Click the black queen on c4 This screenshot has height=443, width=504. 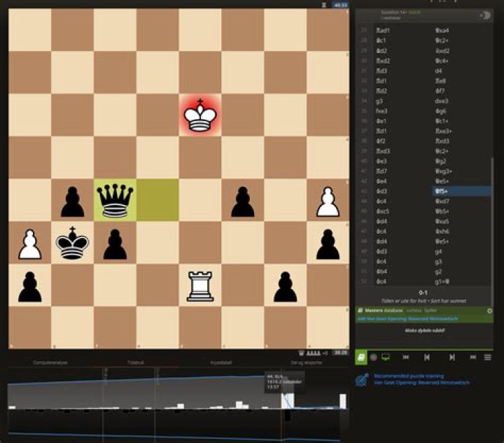pos(115,200)
